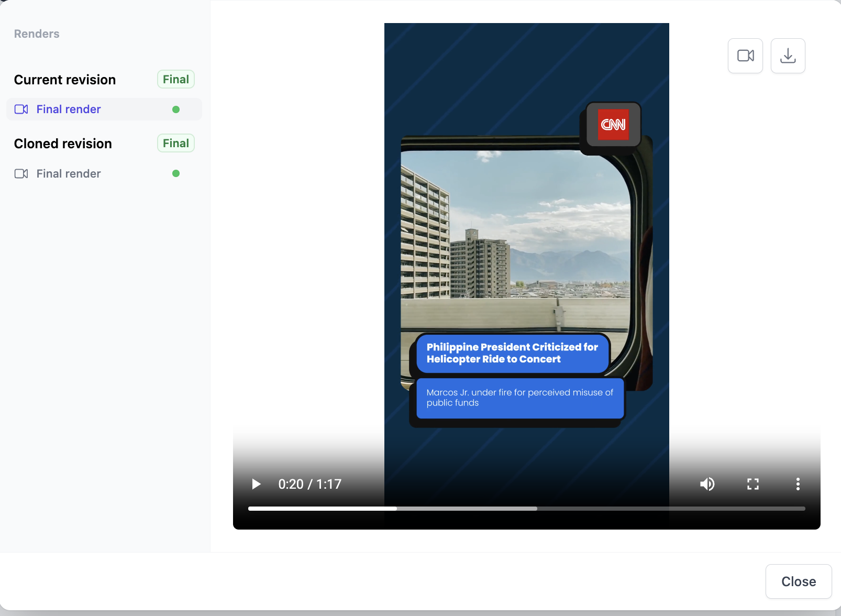The height and width of the screenshot is (616, 841).
Task: Click the Marcos Jr. subtitle caption
Action: 520,398
